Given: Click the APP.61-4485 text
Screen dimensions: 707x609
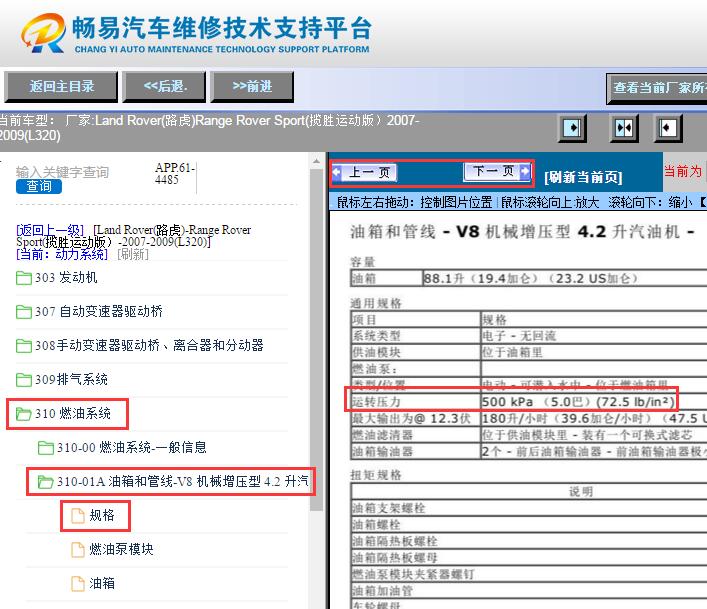Looking at the screenshot, I should pos(175,174).
